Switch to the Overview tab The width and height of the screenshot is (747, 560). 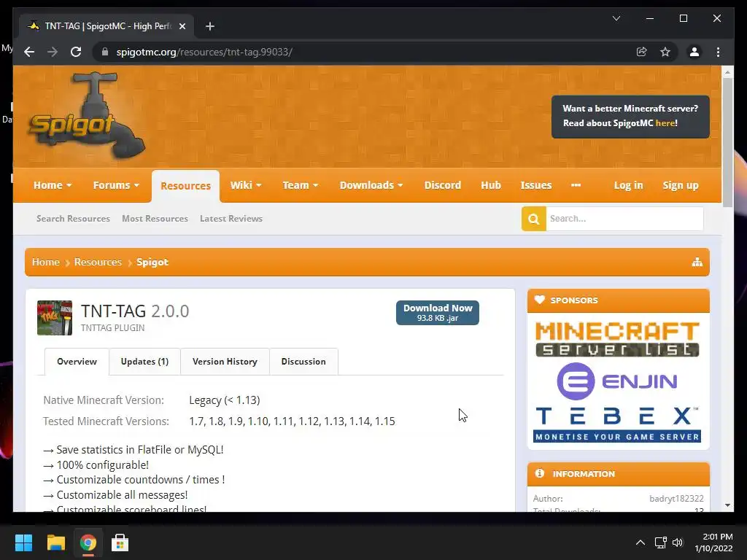[x=77, y=362]
